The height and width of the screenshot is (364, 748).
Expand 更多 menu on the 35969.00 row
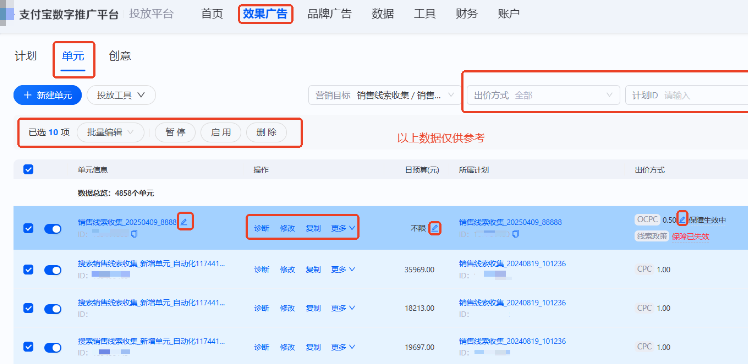(x=343, y=270)
